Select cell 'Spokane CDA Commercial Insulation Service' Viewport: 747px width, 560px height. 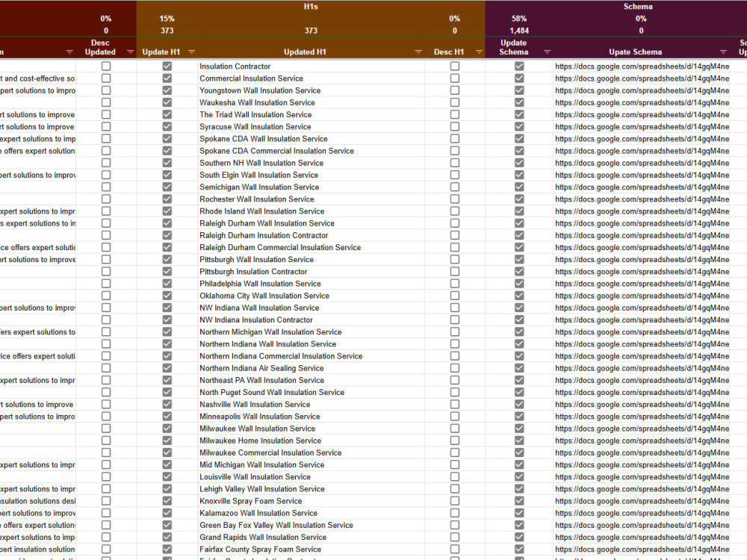pyautogui.click(x=311, y=151)
